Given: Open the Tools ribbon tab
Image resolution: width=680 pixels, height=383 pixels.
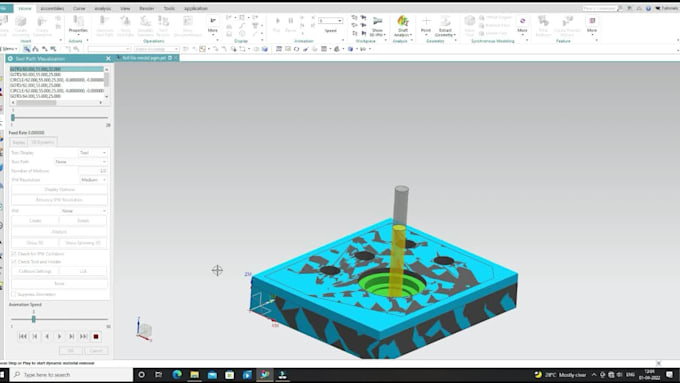Looking at the screenshot, I should pos(169,8).
